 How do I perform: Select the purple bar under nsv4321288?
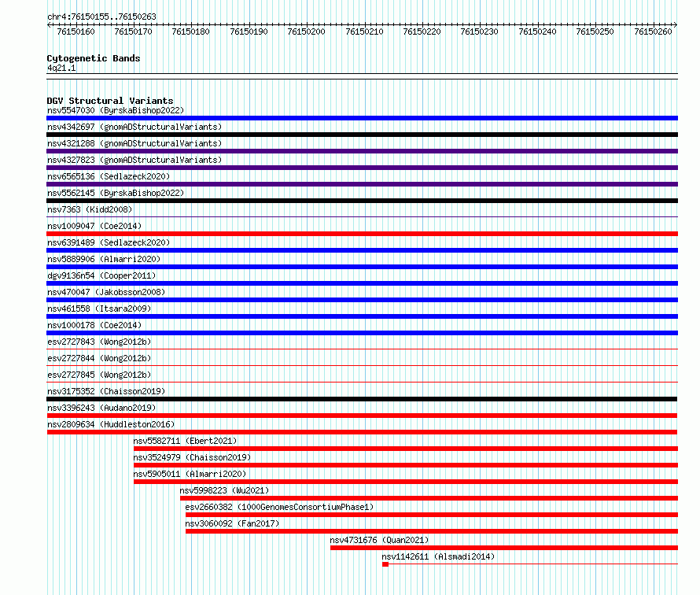362,151
